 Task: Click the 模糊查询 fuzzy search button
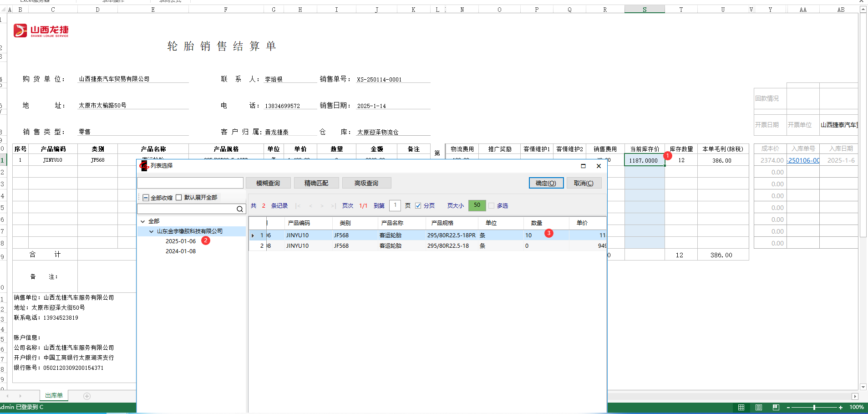click(x=268, y=183)
